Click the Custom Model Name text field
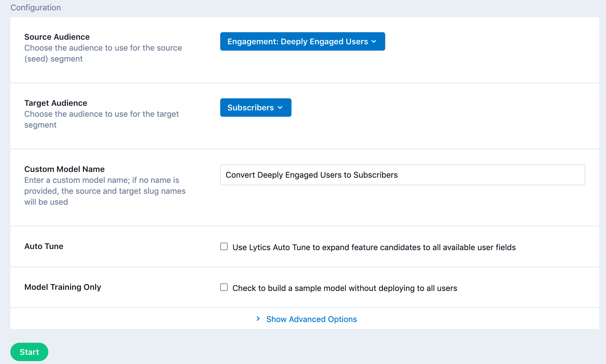Image resolution: width=606 pixels, height=364 pixels. click(x=402, y=175)
